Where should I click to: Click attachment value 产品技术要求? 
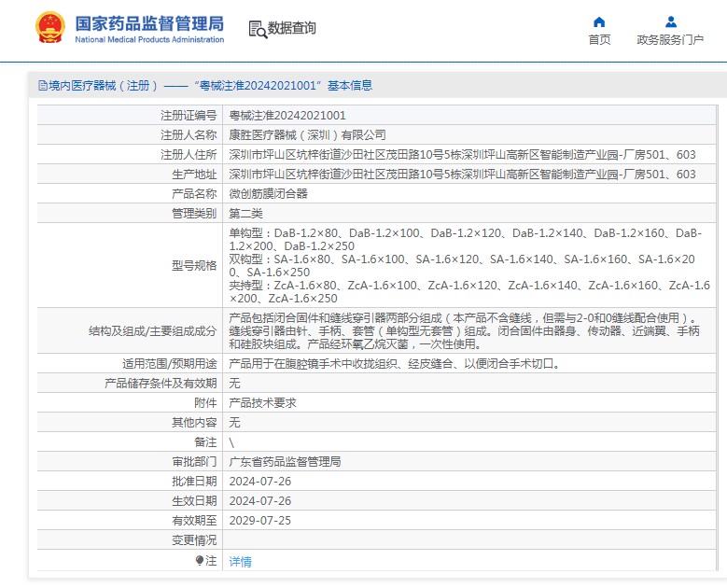(x=262, y=403)
